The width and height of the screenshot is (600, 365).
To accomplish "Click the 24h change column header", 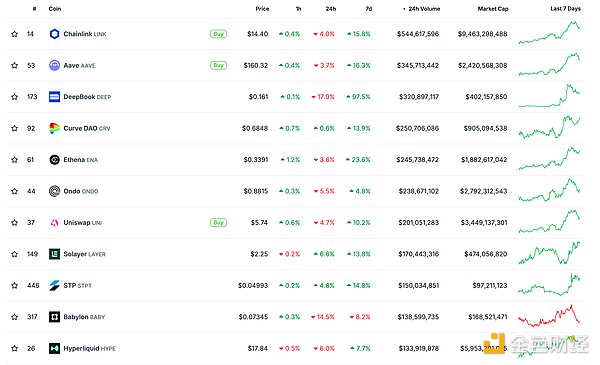I will (331, 9).
